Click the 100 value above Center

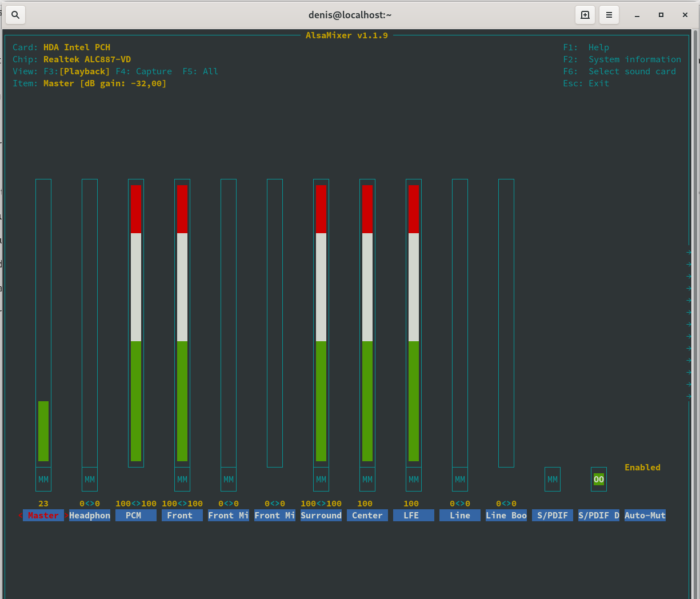point(365,504)
